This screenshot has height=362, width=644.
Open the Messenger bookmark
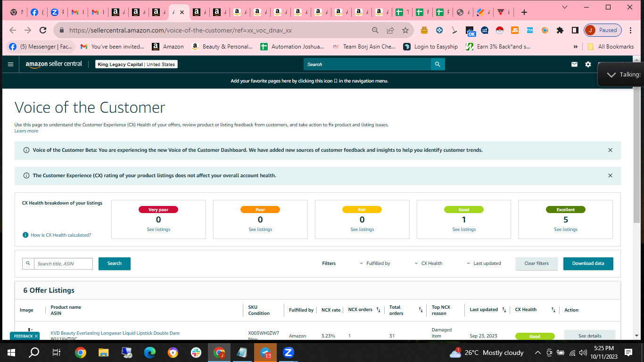coord(41,47)
